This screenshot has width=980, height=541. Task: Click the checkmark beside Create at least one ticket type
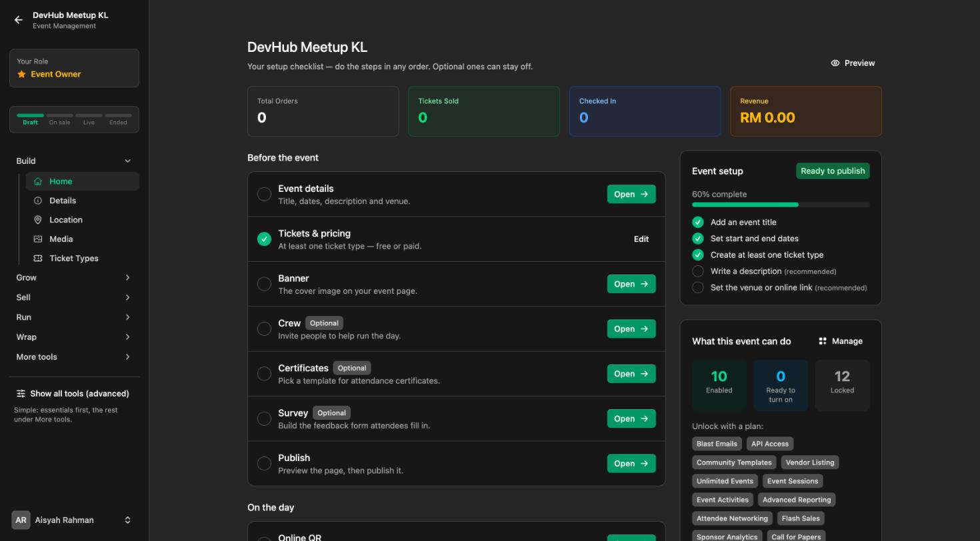tap(698, 255)
